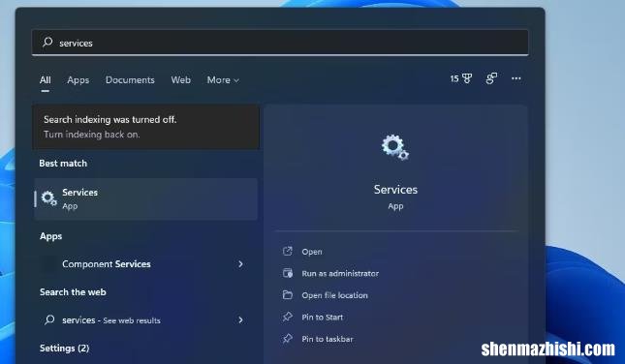Click 'Turn indexing back on' link
This screenshot has width=625, height=364.
coord(92,135)
